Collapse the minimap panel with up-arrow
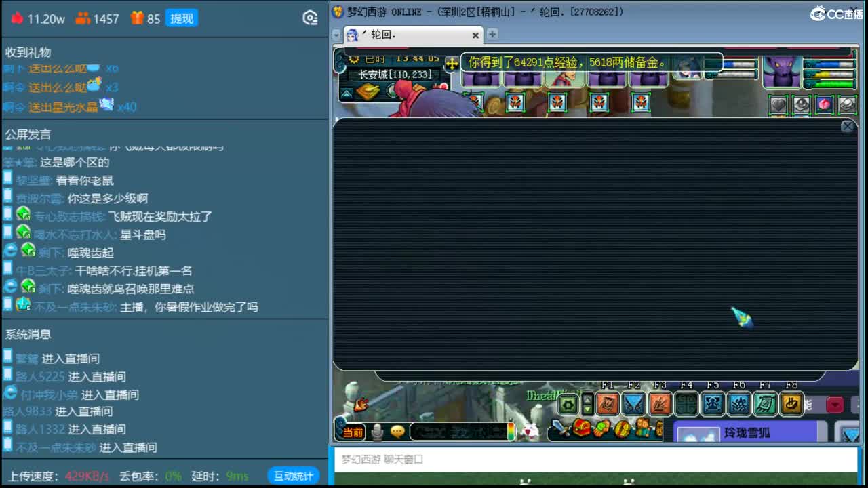 coord(347,94)
